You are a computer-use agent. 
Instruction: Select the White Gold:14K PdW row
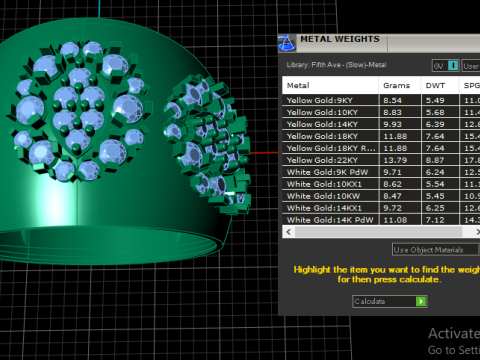pos(381,220)
